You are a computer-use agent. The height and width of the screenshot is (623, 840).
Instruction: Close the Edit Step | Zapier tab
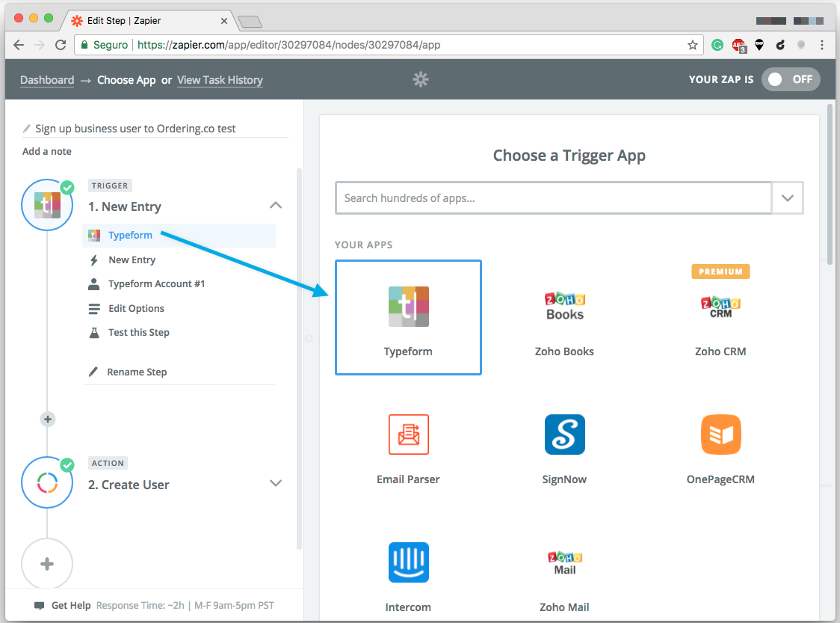click(x=224, y=21)
